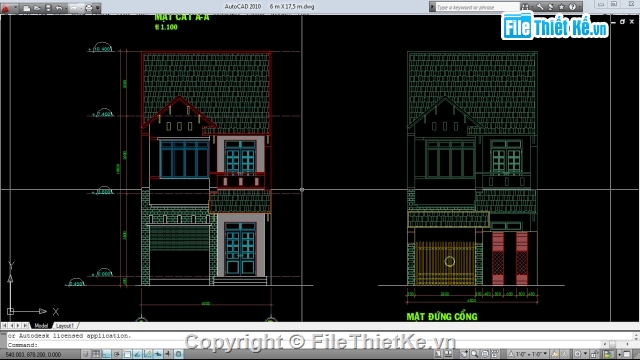Image resolution: width=640 pixels, height=360 pixels.
Task: Click the Plot printer icon
Action: pyautogui.click(x=89, y=8)
